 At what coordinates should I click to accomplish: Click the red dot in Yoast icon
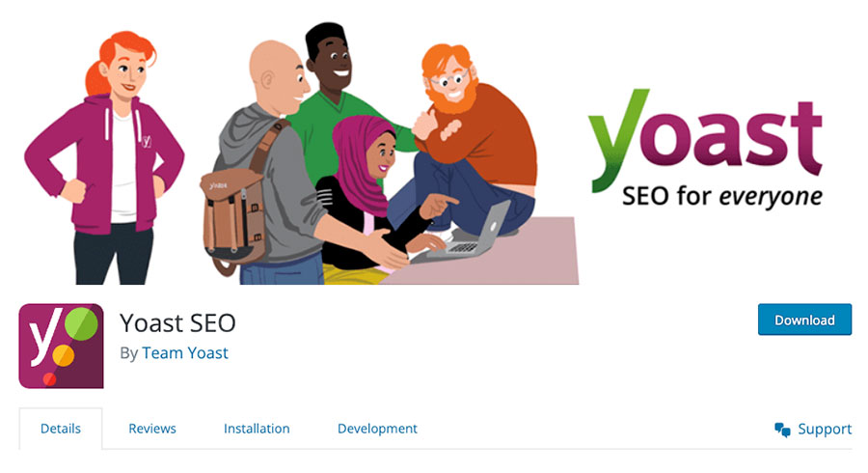49,378
